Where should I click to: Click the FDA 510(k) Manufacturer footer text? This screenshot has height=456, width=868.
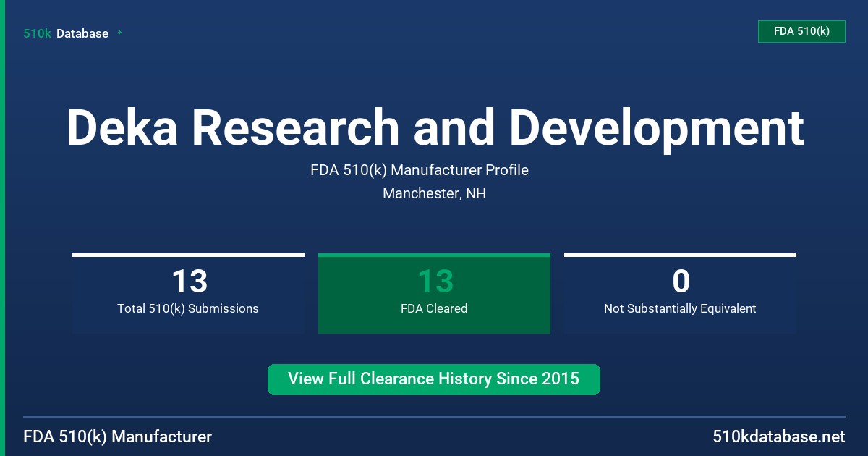[118, 437]
